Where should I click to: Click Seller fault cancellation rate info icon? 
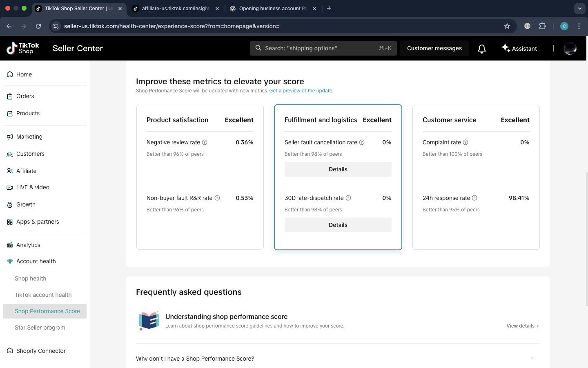pos(362,142)
